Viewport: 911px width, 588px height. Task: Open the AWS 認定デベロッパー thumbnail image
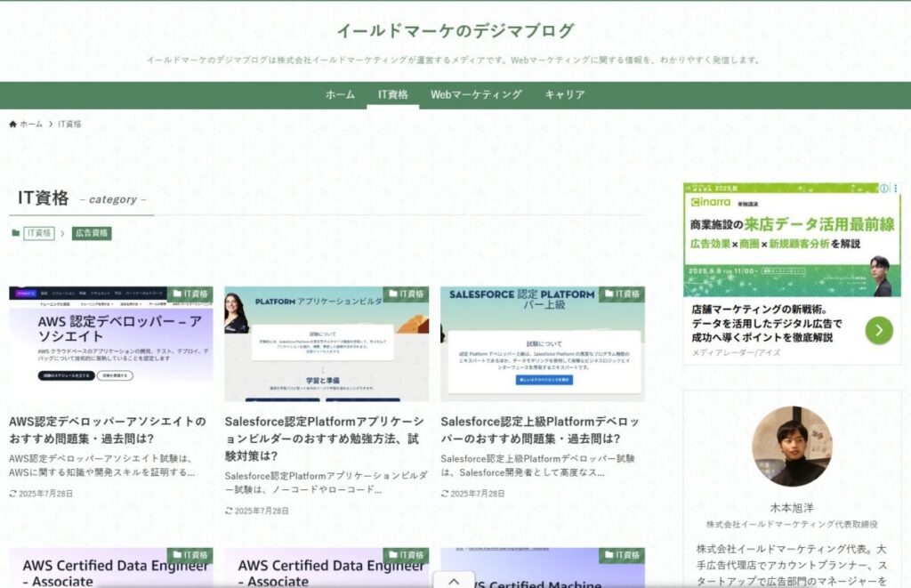[x=111, y=343]
